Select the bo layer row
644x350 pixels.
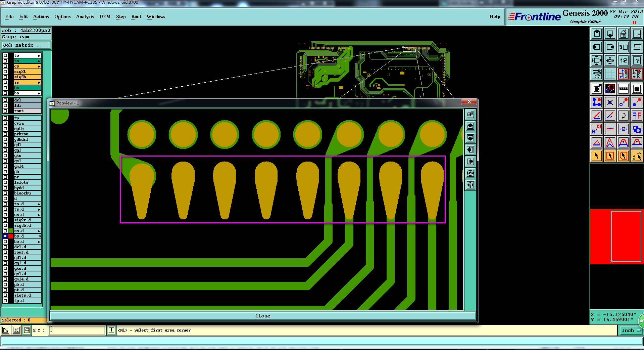point(27,93)
